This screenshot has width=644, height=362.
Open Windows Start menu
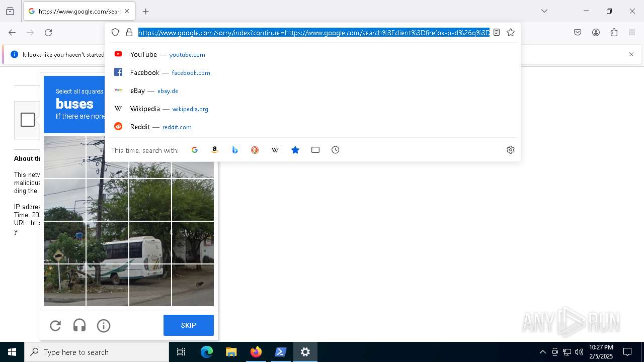tap(12, 352)
